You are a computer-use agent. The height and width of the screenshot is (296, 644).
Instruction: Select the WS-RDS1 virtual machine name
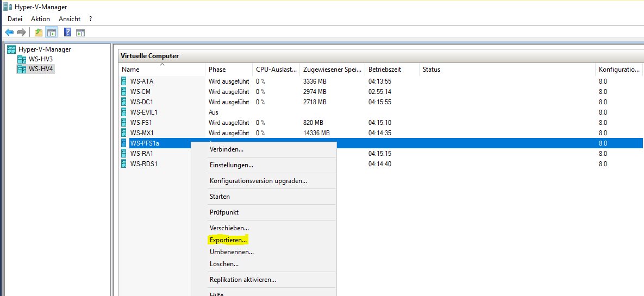[144, 163]
